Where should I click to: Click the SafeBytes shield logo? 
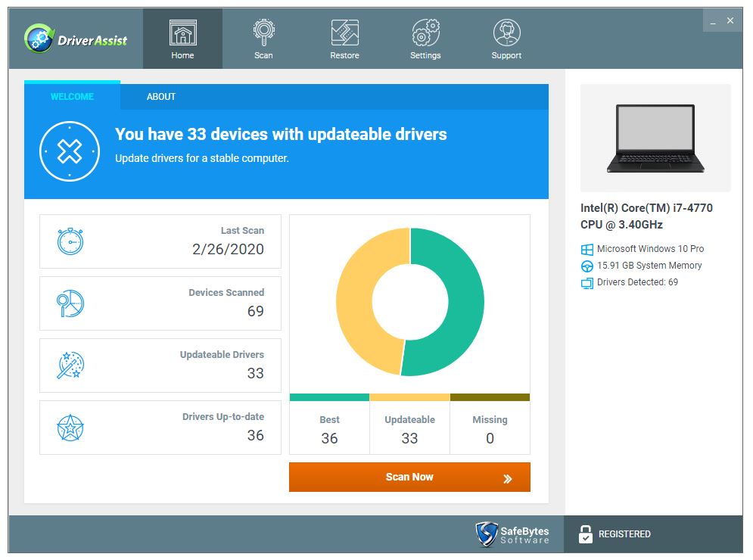(486, 534)
